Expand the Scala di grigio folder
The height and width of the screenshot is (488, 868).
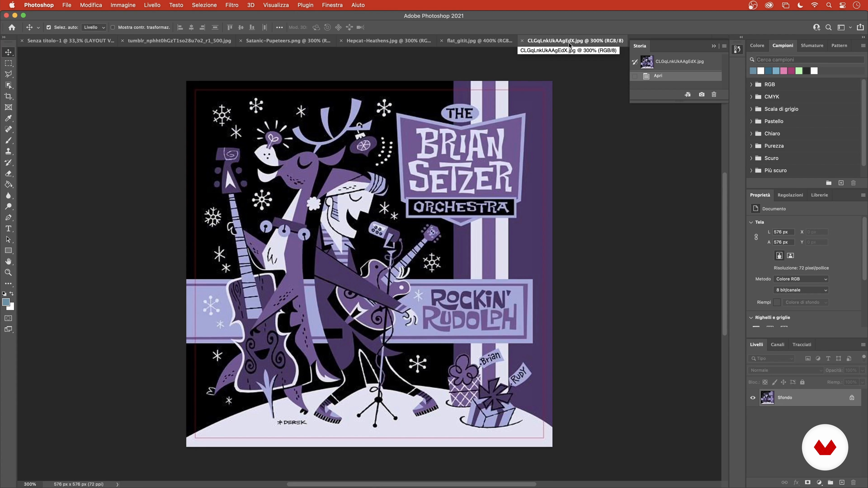tap(751, 109)
